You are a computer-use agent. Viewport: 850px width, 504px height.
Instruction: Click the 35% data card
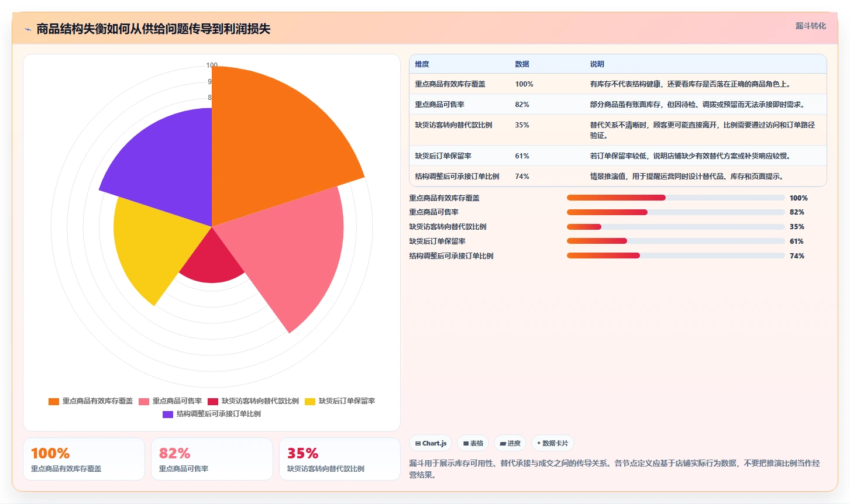[340, 459]
